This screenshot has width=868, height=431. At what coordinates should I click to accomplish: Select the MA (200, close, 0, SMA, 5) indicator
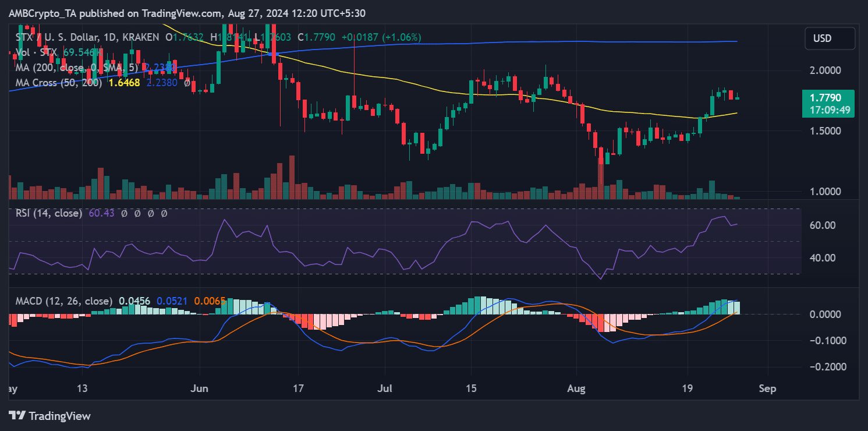coord(77,68)
